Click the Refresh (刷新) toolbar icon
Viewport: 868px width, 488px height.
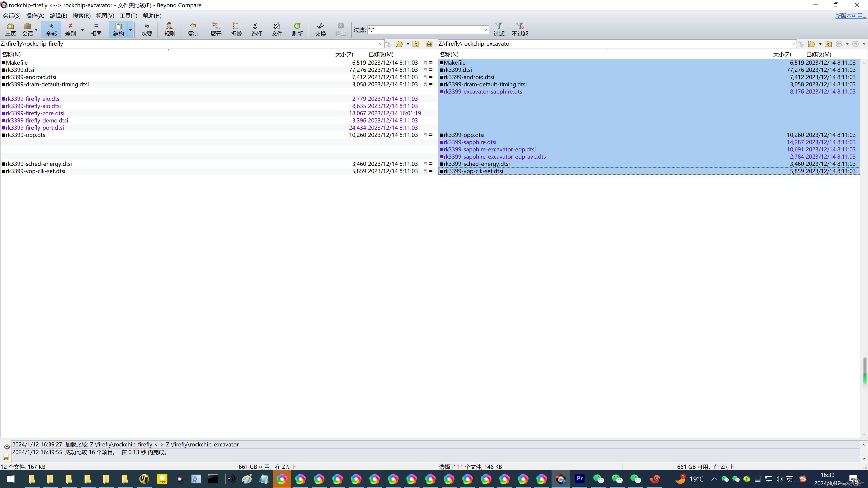click(297, 29)
